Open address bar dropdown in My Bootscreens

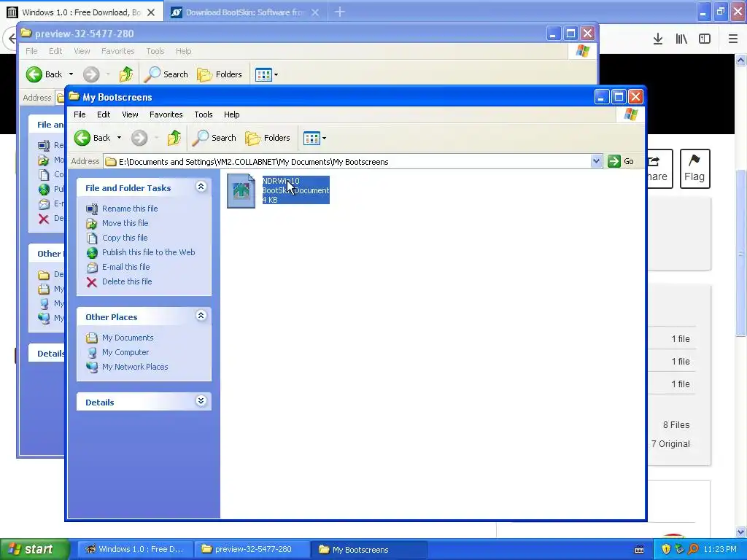[596, 161]
